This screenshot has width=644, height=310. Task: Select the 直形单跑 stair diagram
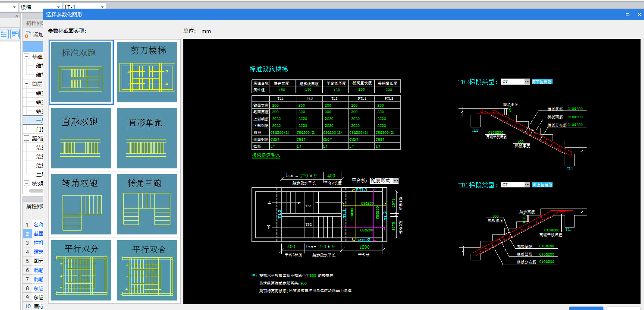(x=148, y=138)
